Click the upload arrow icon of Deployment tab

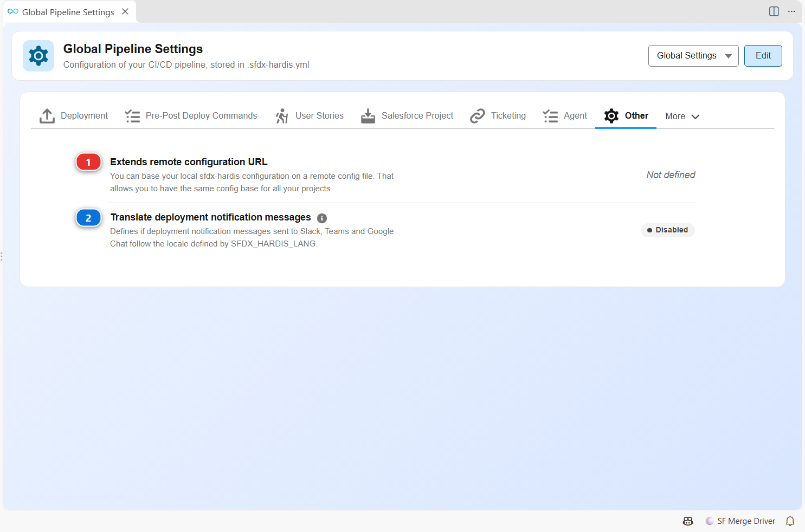pyautogui.click(x=47, y=116)
